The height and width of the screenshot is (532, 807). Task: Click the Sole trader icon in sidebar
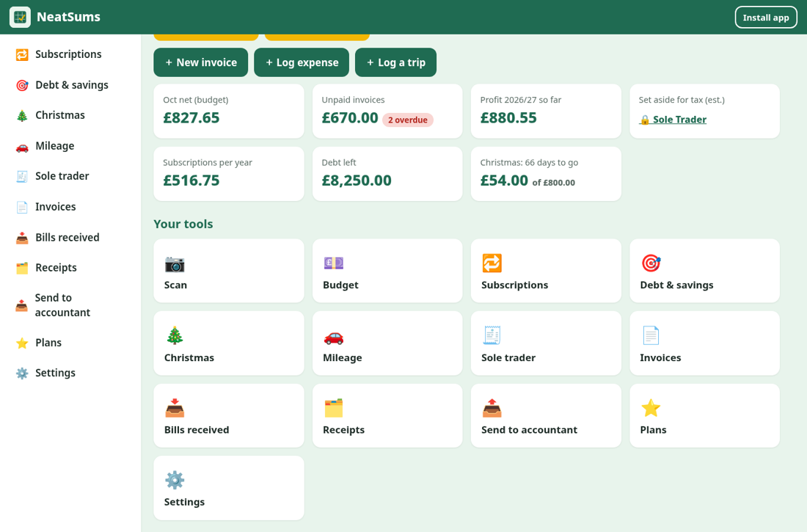[x=22, y=176]
